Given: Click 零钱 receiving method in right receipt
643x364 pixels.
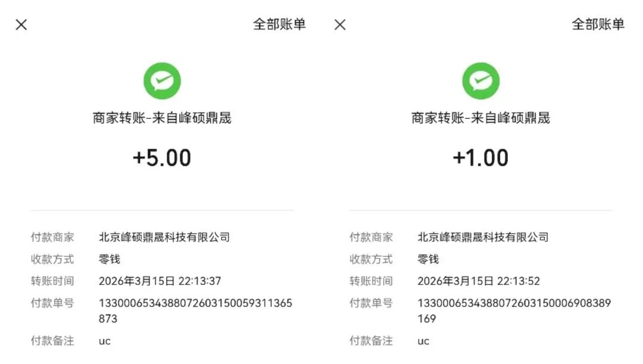Looking at the screenshot, I should (428, 259).
